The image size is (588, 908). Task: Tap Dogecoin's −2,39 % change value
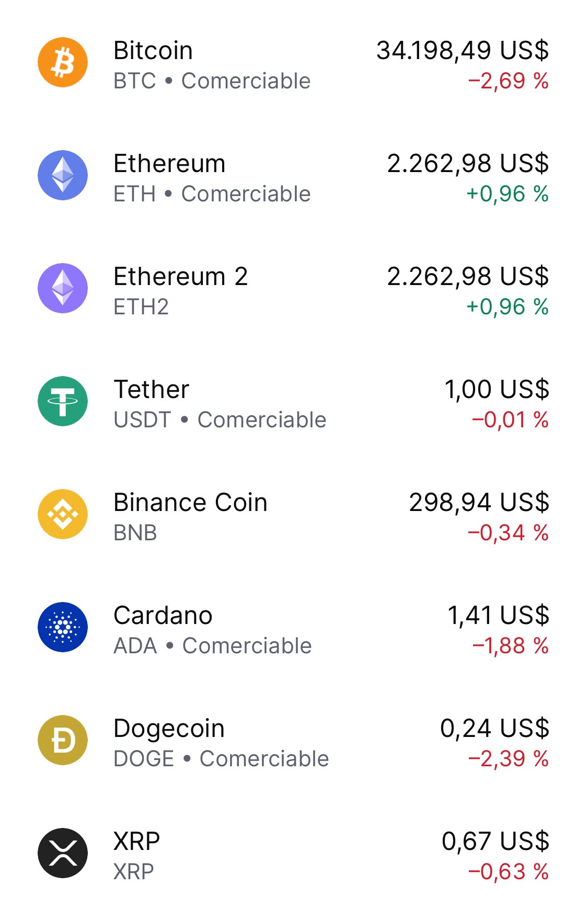[x=508, y=759]
